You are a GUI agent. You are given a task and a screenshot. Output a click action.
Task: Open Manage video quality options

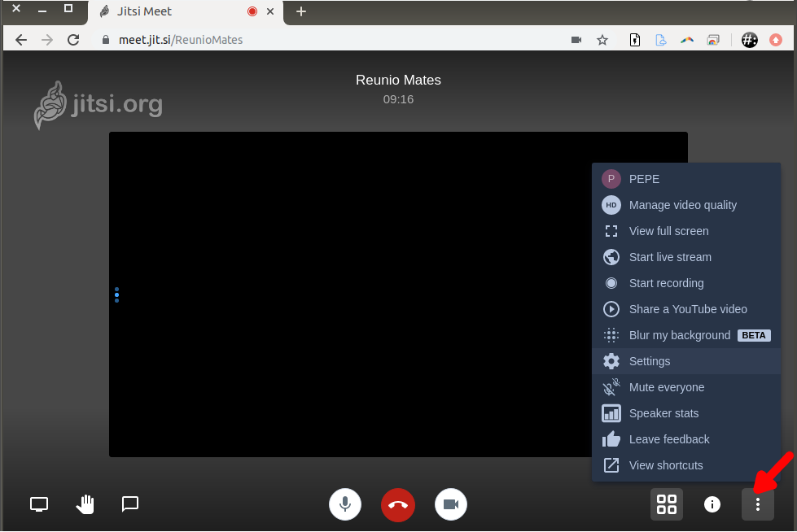coord(682,205)
